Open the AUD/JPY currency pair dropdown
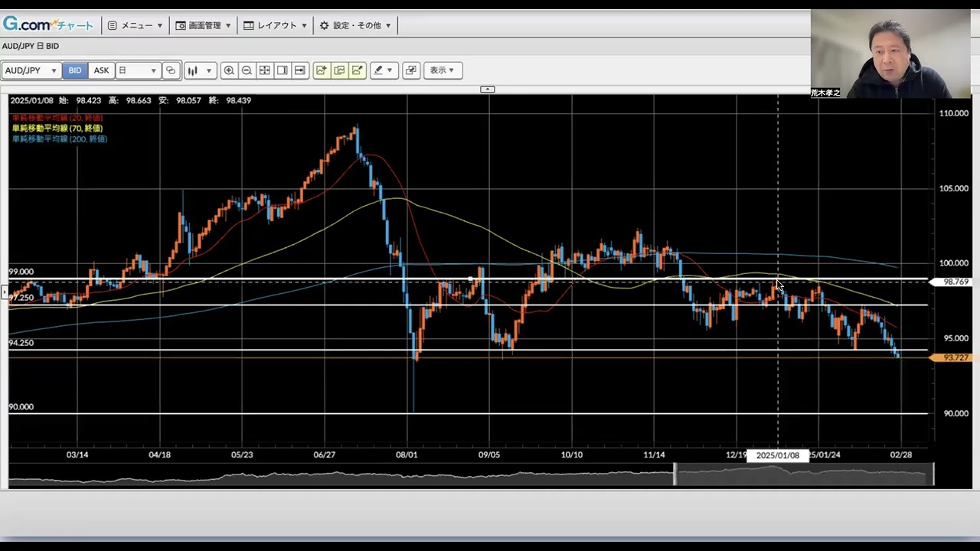Screen dimensions: 980x551 click(x=31, y=70)
